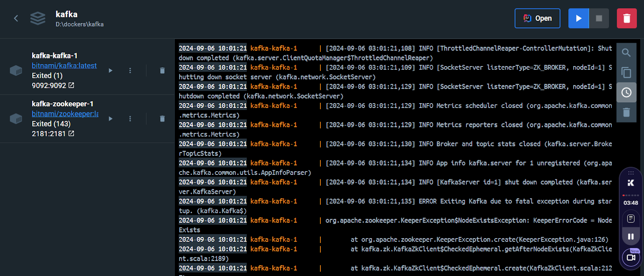Start the kafka-kafka-1 container

point(110,71)
